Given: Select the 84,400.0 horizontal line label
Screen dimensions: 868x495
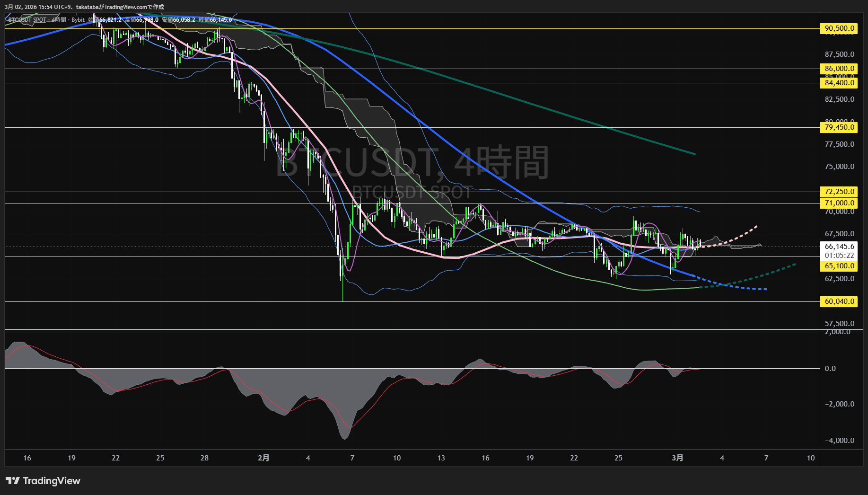Looking at the screenshot, I should coord(839,83).
